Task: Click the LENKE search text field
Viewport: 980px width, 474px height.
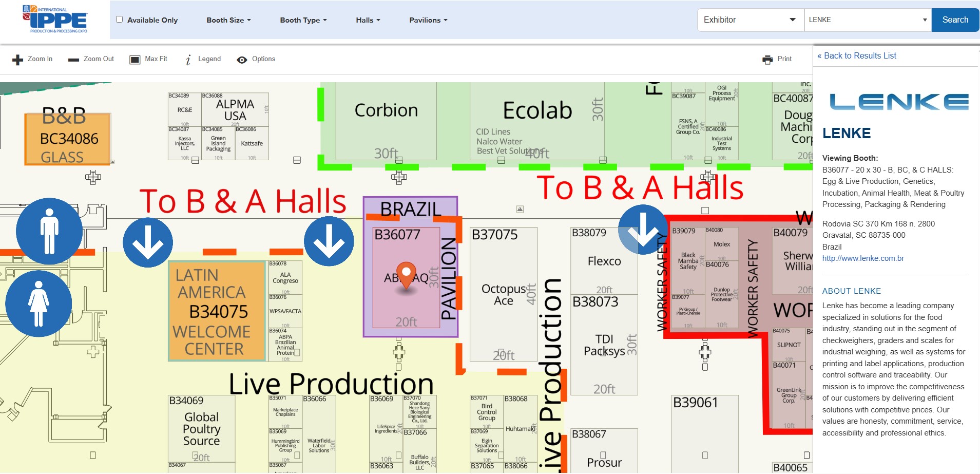Action: pyautogui.click(x=862, y=20)
